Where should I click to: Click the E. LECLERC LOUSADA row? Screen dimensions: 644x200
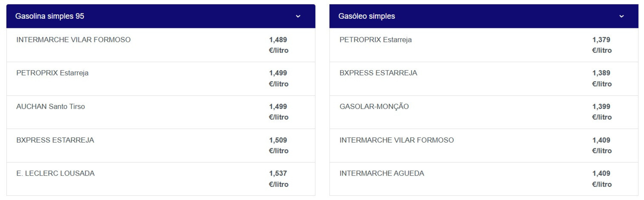coord(55,173)
